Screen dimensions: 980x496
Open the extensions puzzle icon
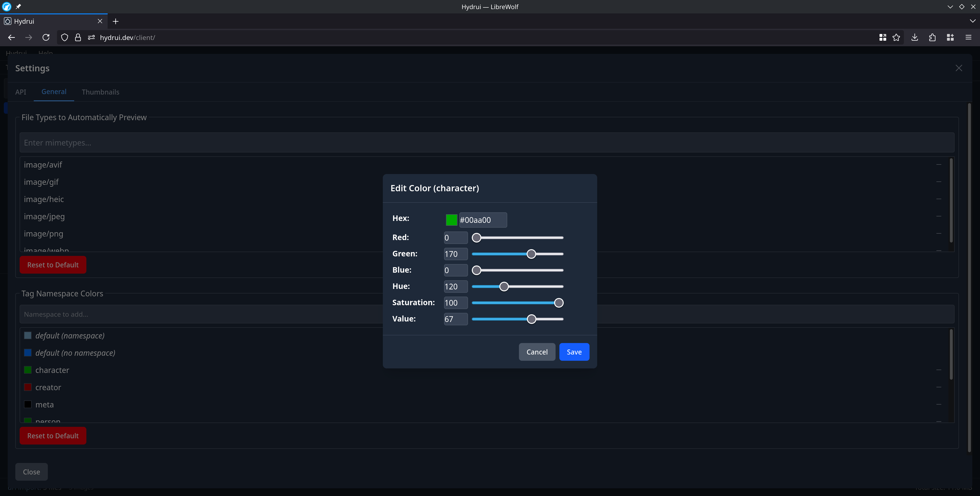[932, 37]
